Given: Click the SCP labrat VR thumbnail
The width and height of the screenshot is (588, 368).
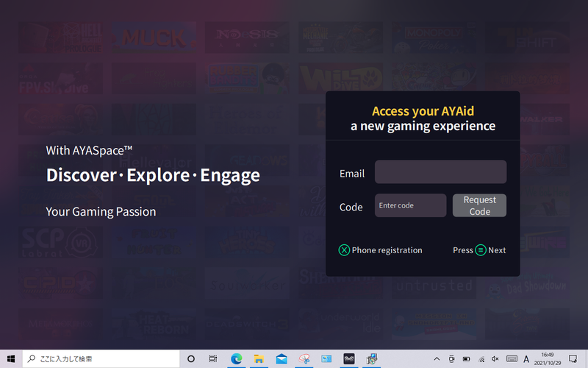Looking at the screenshot, I should [x=61, y=242].
